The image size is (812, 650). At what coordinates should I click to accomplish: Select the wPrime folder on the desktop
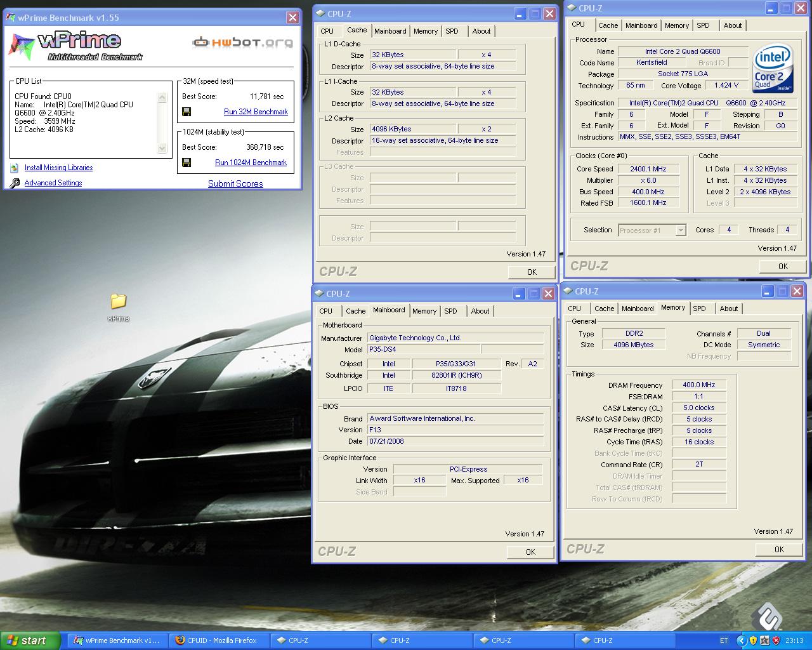point(118,307)
